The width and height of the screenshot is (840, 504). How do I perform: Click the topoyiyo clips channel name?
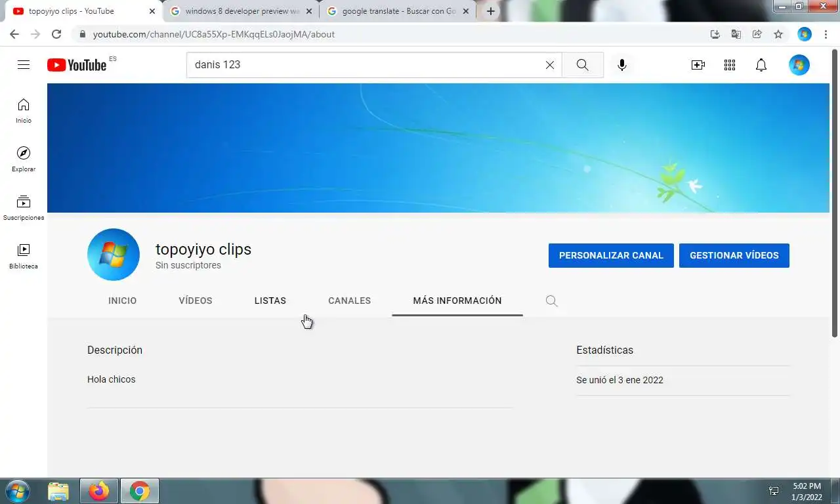[203, 249]
